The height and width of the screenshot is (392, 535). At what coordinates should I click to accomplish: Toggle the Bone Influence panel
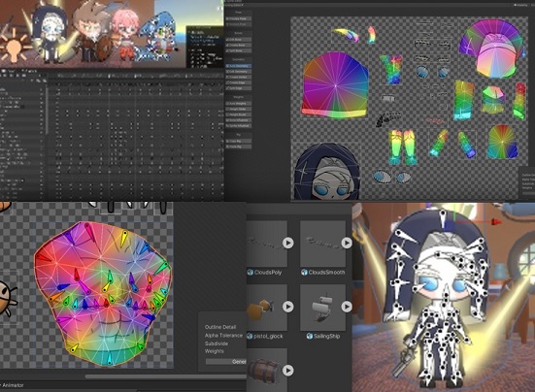[x=239, y=120]
